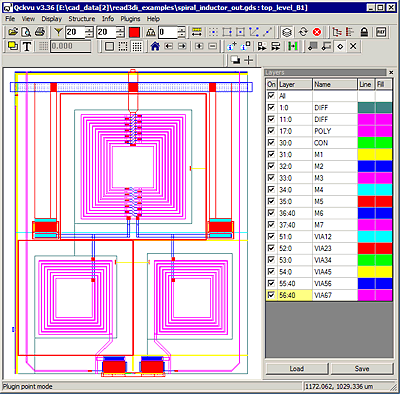Click the balance weight scale icon
This screenshot has height=394, width=400.
pos(151,32)
